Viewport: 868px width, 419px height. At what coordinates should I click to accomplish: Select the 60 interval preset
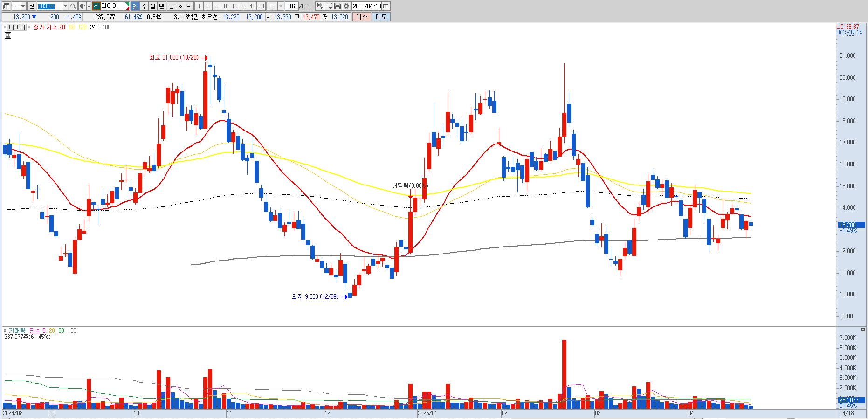(x=261, y=6)
